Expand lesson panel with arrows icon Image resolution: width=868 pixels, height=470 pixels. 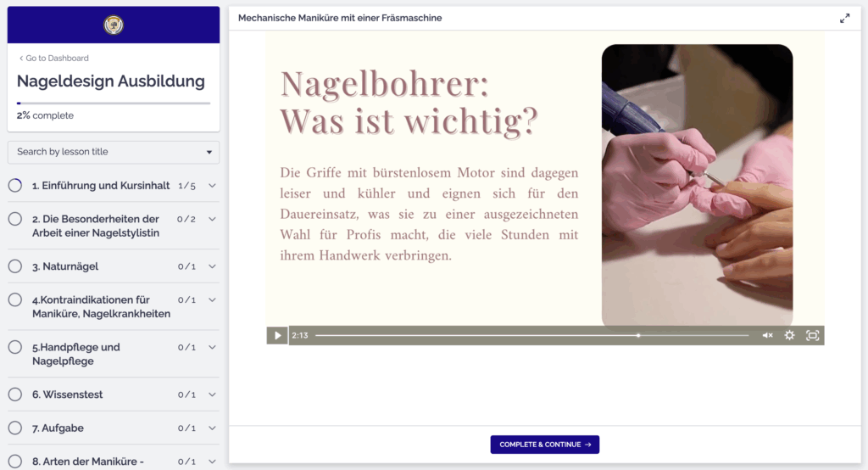[x=844, y=18]
